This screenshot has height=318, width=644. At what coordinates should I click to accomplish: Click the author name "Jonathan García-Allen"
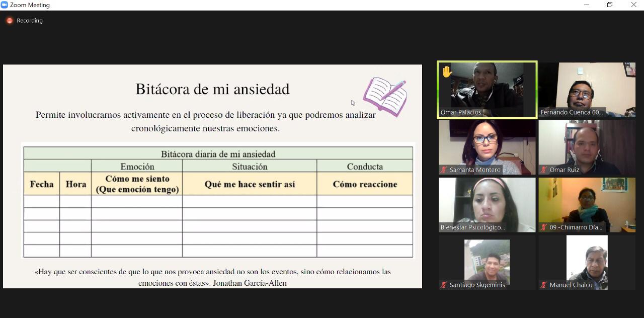pos(250,283)
